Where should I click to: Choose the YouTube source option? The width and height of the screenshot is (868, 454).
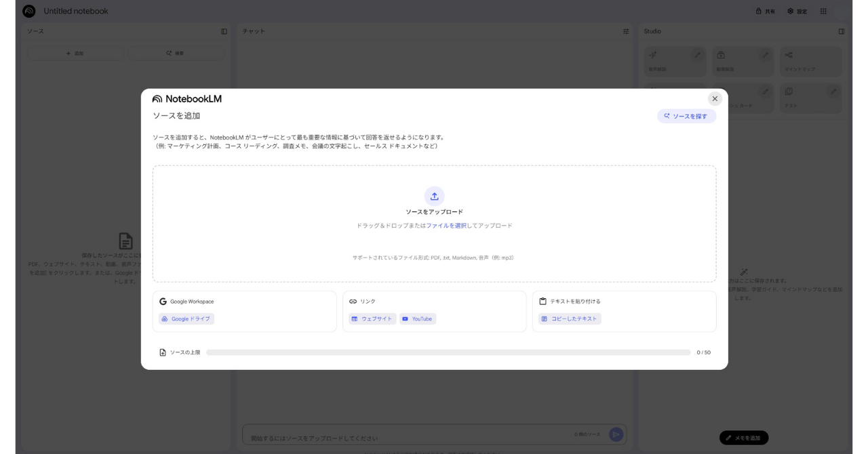click(418, 318)
